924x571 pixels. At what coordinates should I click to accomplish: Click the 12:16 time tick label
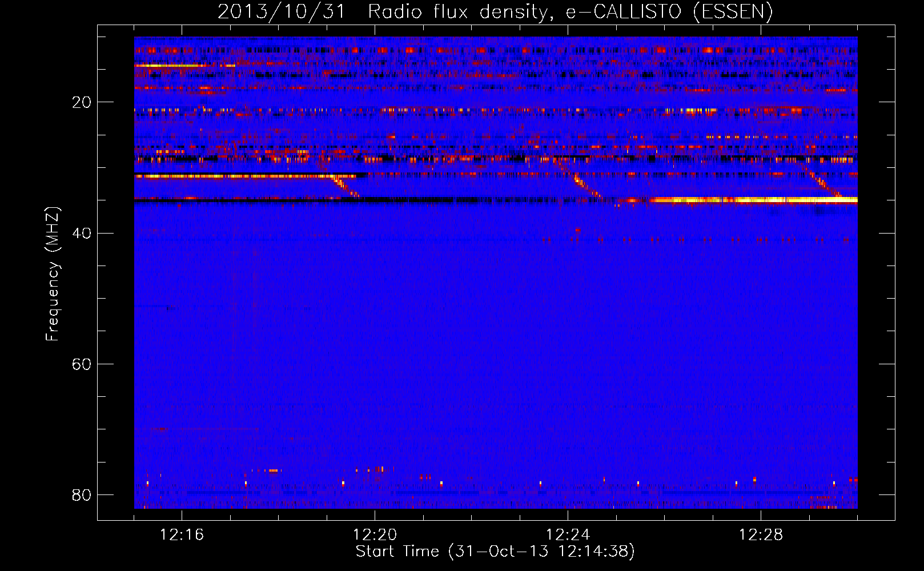(182, 535)
